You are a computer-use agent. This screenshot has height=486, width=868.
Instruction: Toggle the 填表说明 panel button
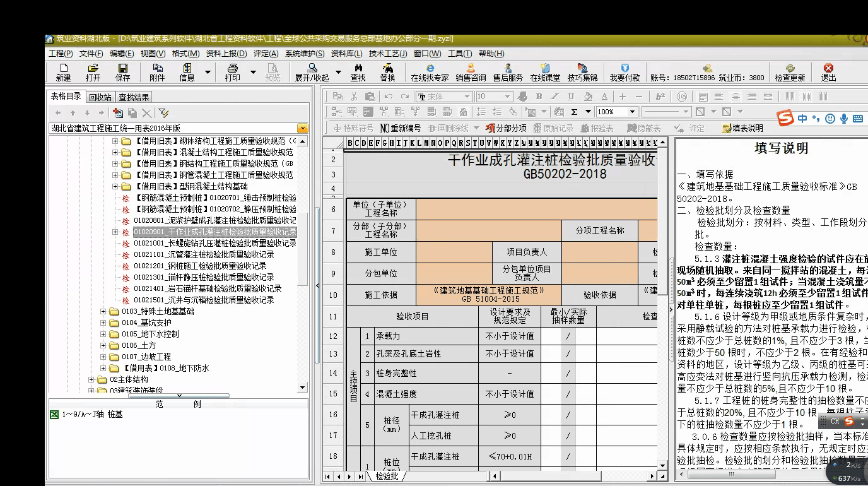(742, 128)
